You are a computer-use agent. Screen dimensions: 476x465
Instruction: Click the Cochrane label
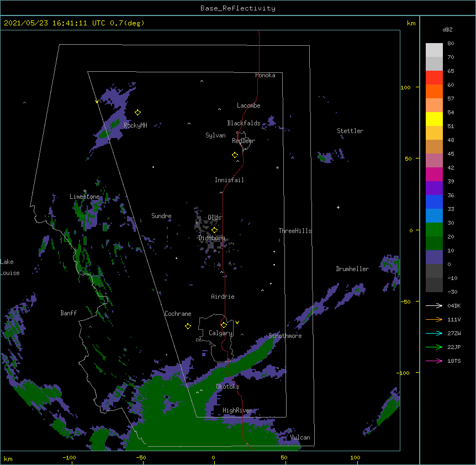tap(178, 314)
